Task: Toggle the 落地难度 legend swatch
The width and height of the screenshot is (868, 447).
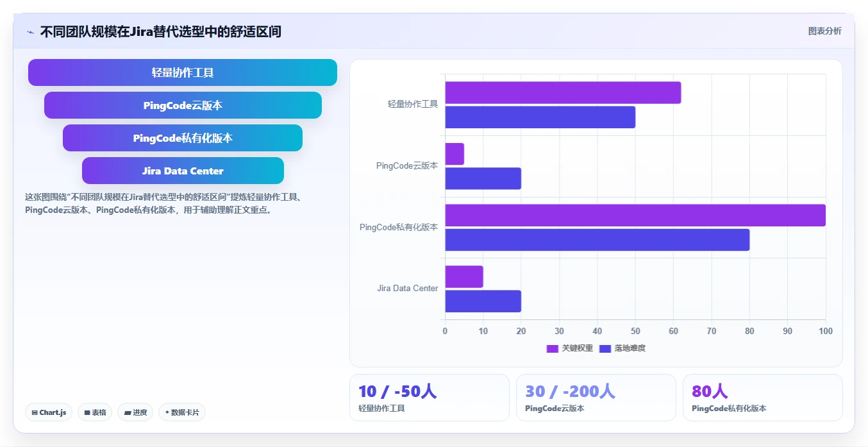Action: click(605, 348)
